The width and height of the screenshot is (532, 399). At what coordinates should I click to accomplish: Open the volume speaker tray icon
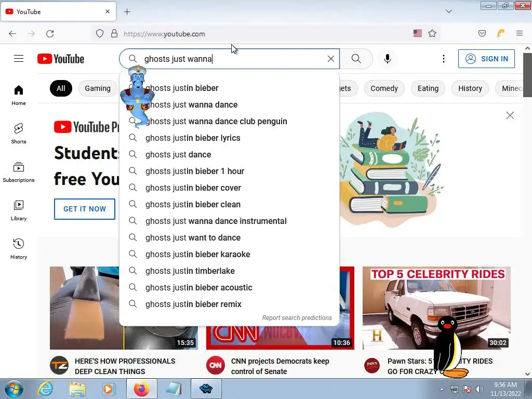pos(479,389)
